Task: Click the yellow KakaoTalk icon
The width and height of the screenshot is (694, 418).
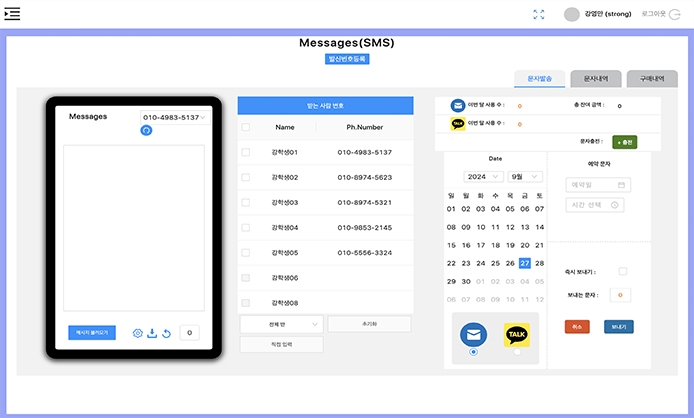Action: 516,335
